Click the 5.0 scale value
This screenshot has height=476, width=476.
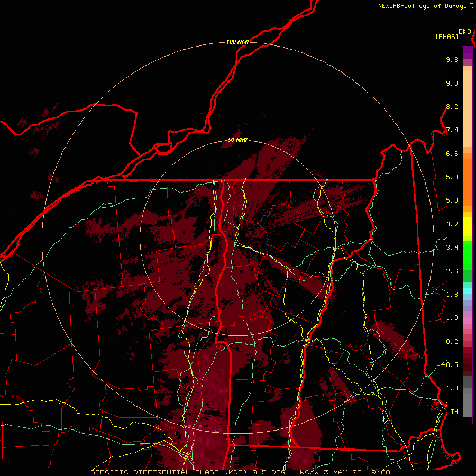click(452, 200)
